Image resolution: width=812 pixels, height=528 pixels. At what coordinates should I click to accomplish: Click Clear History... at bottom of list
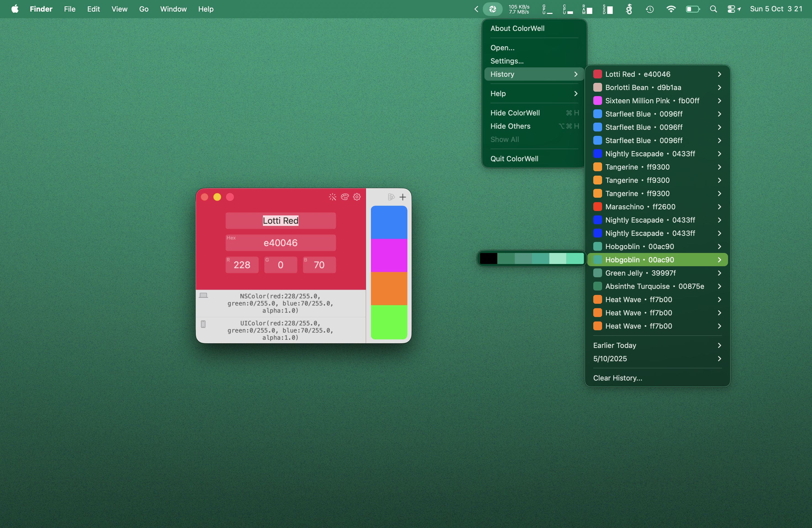point(618,378)
